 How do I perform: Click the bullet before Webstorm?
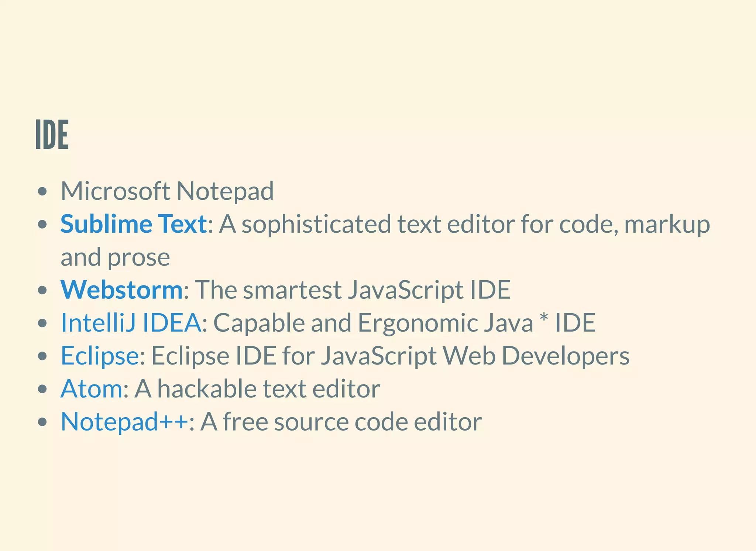(43, 290)
